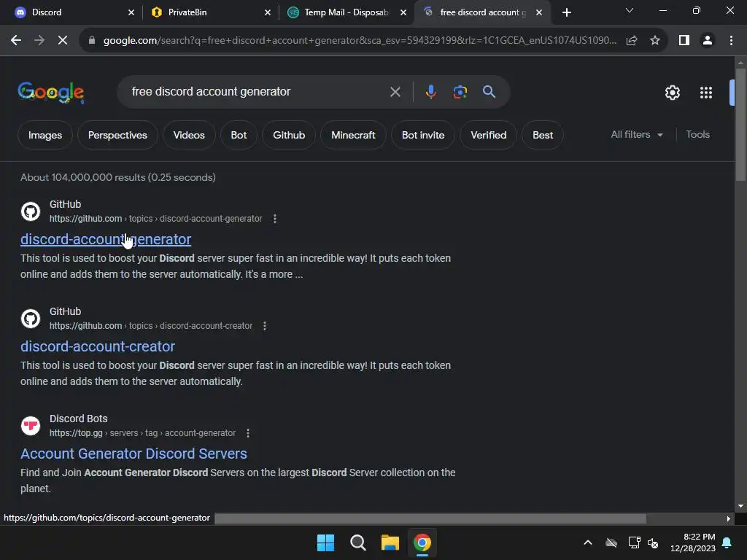
Task: Stop loading the page
Action: pyautogui.click(x=63, y=41)
